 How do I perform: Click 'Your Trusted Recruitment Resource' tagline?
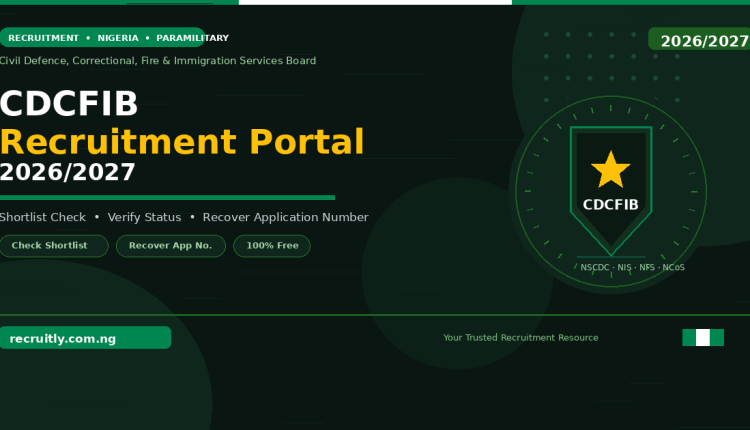(521, 338)
